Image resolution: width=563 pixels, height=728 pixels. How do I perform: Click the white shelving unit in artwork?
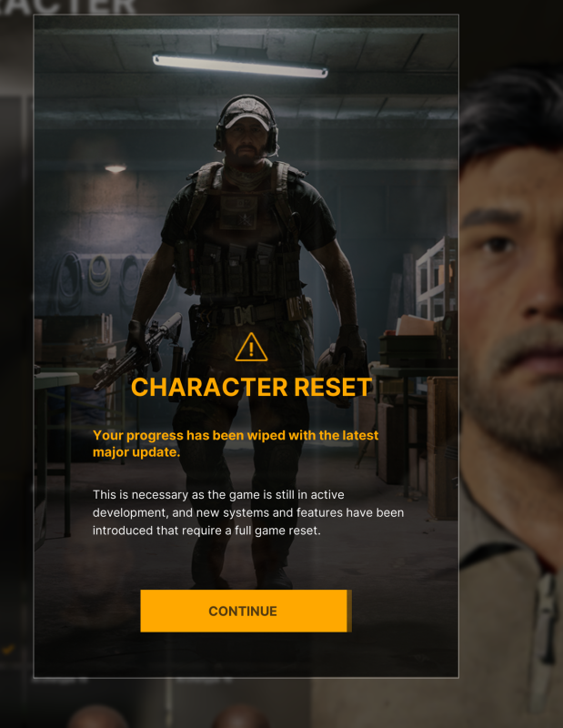pos(436,278)
